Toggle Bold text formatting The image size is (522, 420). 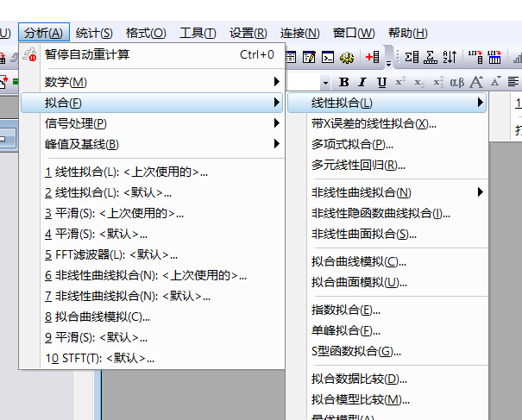coord(344,82)
